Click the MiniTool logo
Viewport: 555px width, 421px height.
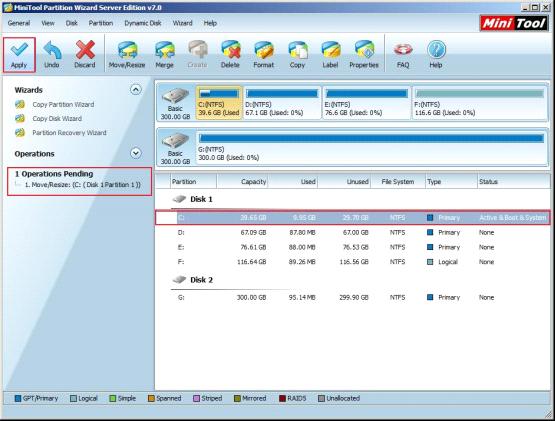[x=514, y=23]
